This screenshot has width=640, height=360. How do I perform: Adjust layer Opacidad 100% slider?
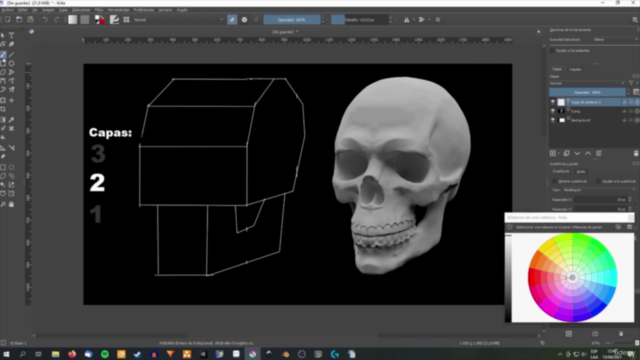tap(587, 93)
